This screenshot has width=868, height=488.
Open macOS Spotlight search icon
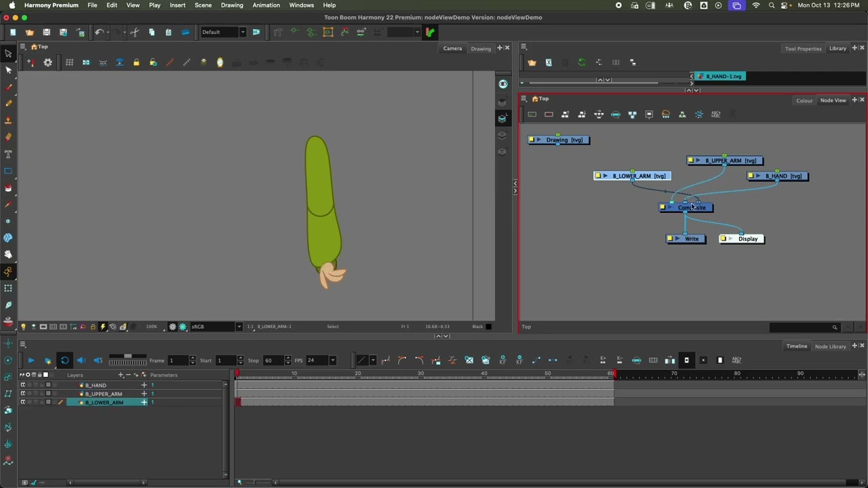[771, 5]
